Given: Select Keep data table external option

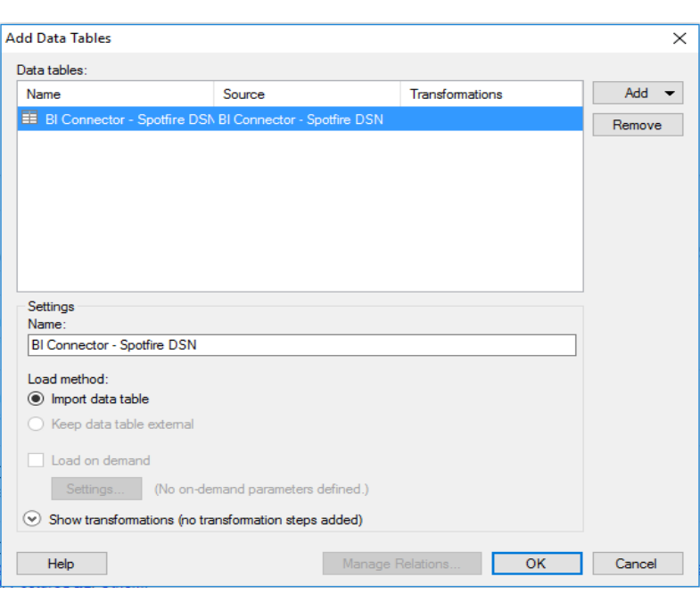Looking at the screenshot, I should pyautogui.click(x=37, y=424).
